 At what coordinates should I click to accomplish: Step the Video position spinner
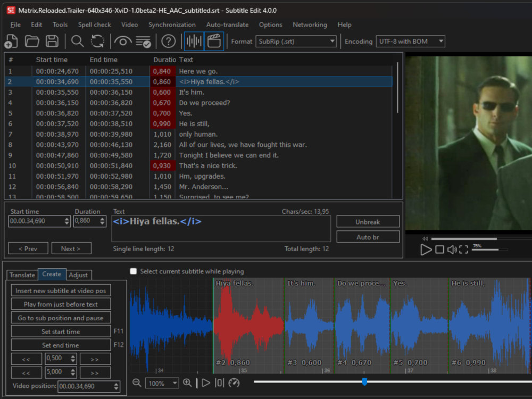pyautogui.click(x=116, y=386)
